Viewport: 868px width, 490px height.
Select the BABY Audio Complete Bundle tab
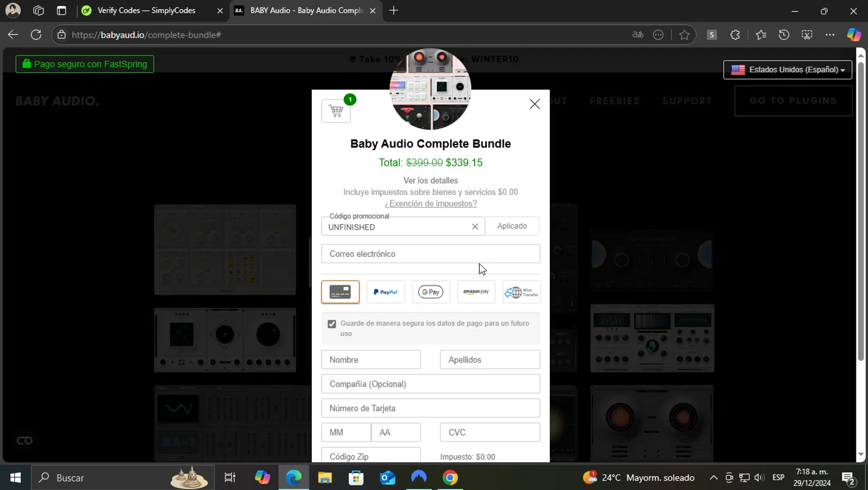[307, 10]
